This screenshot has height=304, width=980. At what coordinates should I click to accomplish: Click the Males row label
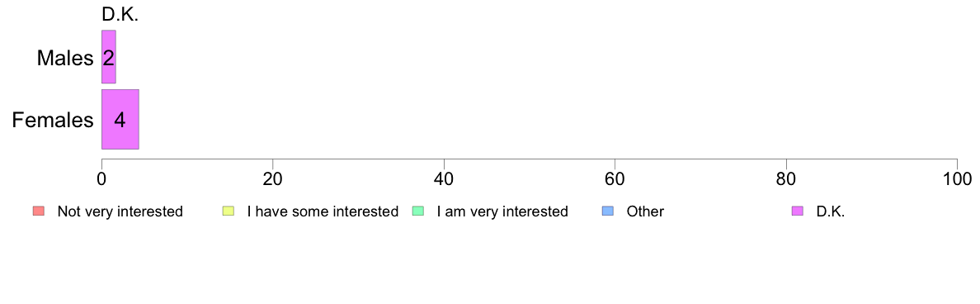[65, 58]
